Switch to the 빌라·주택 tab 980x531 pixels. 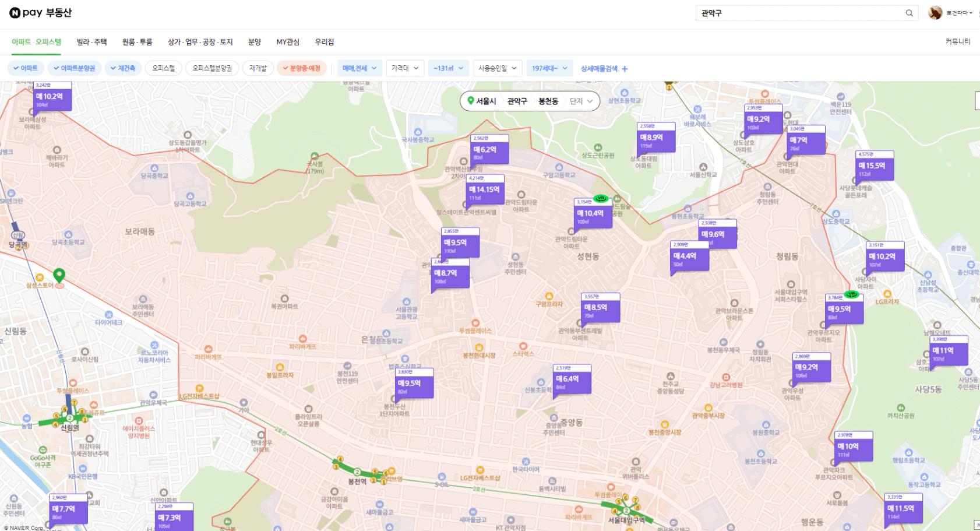(x=91, y=42)
